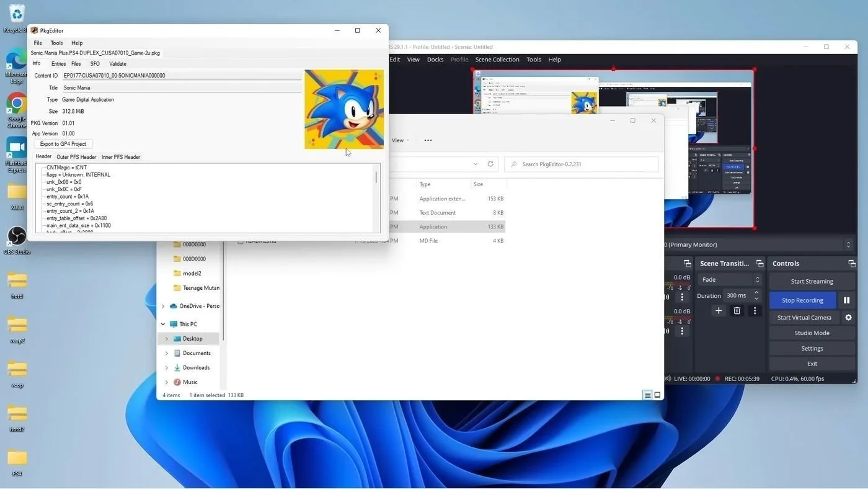Open the Scene Collection menu in OBS
This screenshot has width=868, height=489.
point(497,60)
